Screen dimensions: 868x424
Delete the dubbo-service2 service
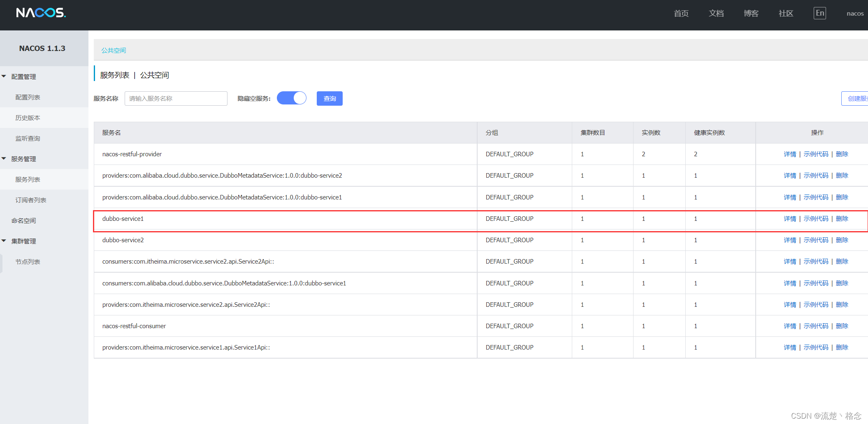click(x=842, y=240)
